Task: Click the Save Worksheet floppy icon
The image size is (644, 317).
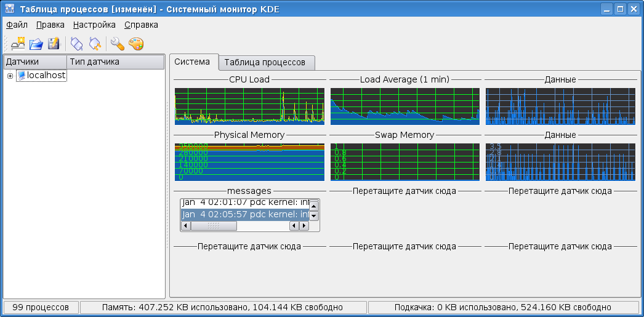Action: [54, 44]
